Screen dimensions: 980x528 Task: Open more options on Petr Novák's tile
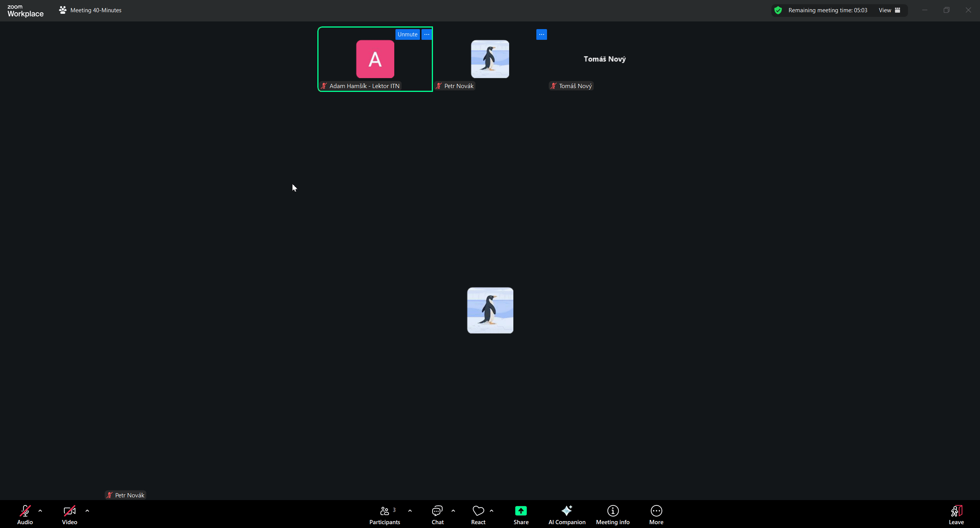[541, 34]
